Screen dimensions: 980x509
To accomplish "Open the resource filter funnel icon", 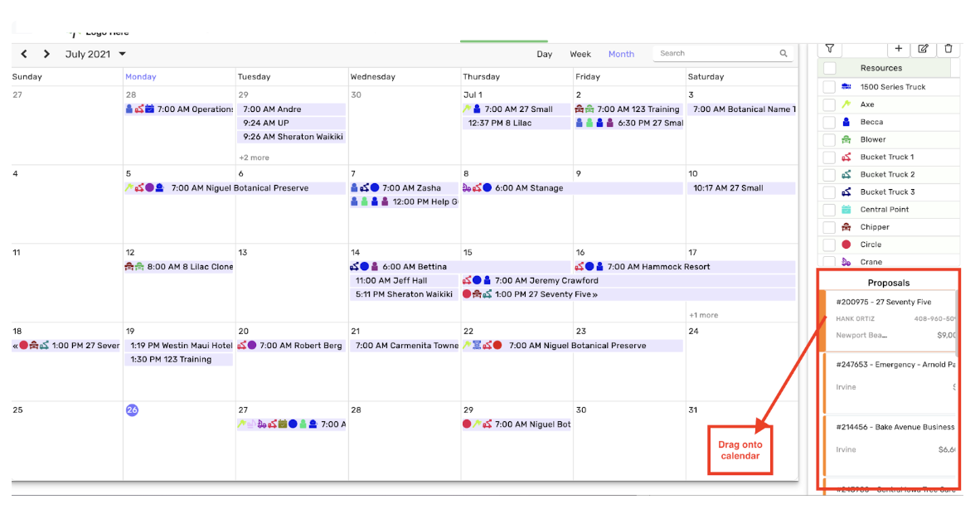I will tap(829, 49).
